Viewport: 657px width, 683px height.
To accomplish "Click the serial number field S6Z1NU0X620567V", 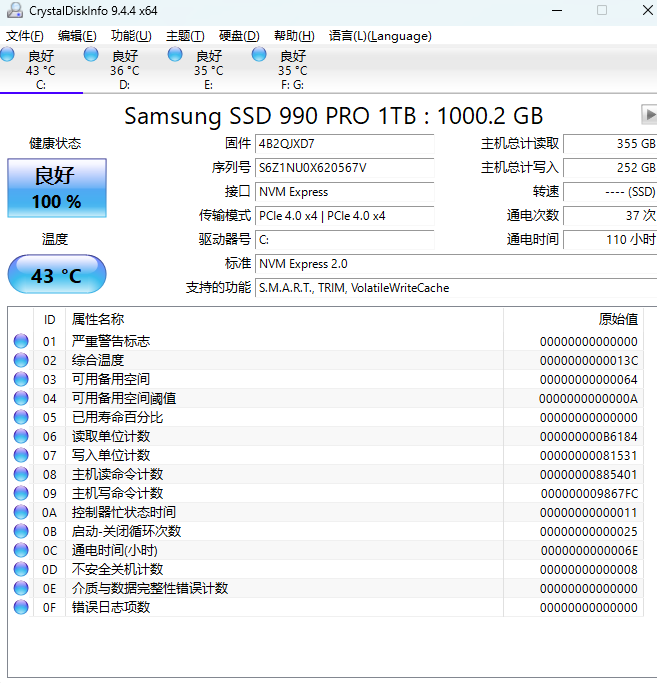I will pos(345,168).
